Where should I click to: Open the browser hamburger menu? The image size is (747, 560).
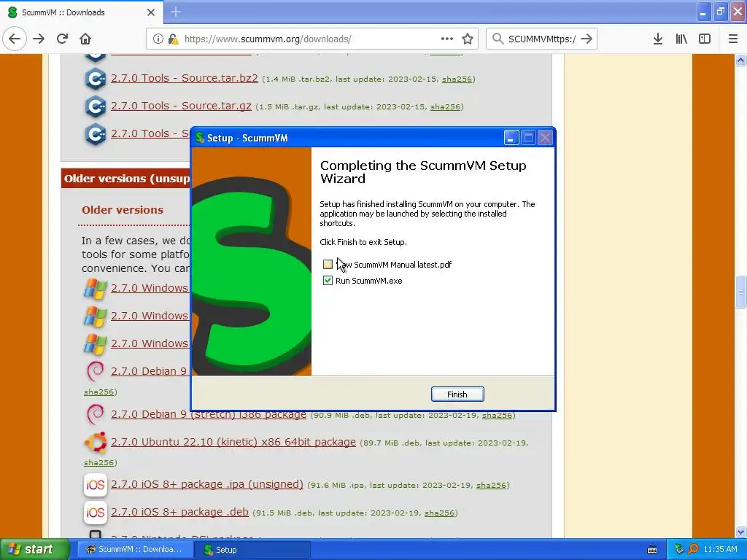pos(733,39)
